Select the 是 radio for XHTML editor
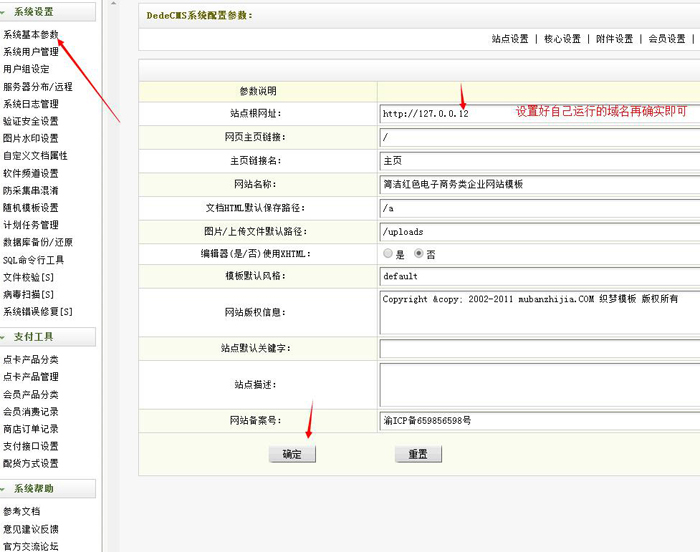The image size is (700, 552). 387,254
